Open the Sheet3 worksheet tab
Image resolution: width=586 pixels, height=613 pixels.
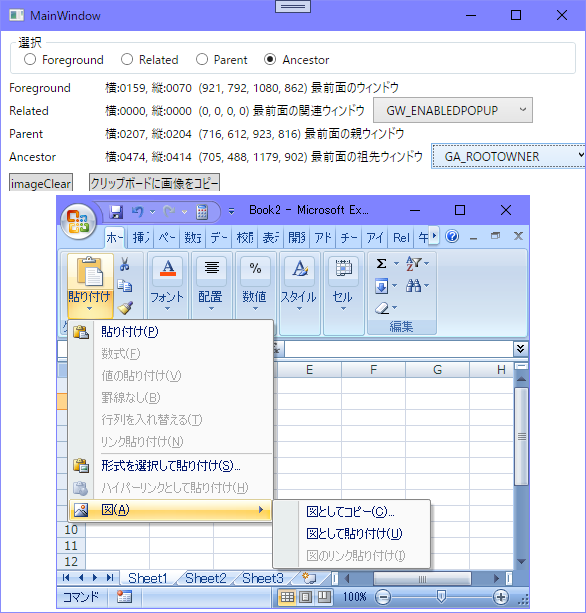[263, 578]
